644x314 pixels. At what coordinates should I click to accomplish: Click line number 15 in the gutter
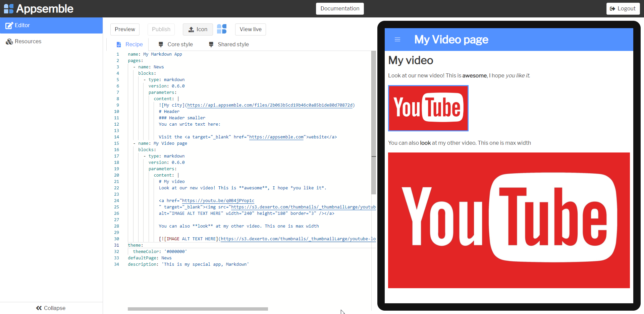116,143
